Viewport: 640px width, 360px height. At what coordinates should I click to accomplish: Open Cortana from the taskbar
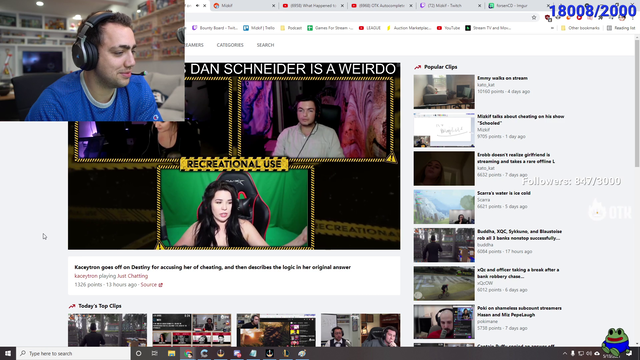click(x=138, y=353)
